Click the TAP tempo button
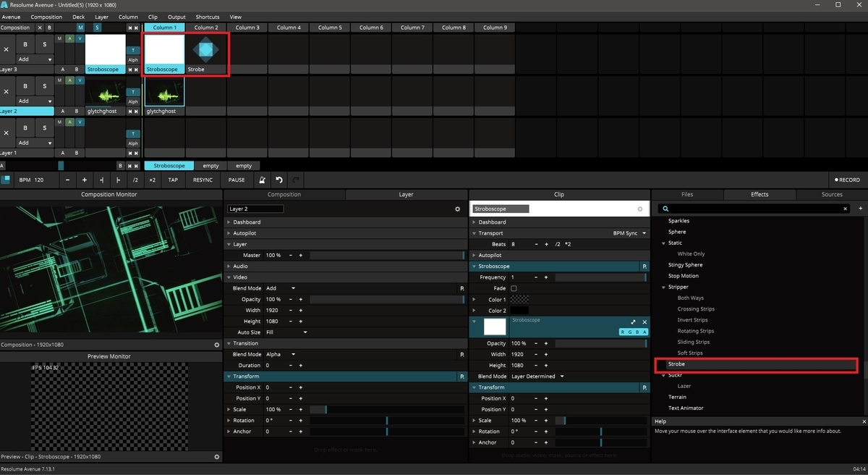This screenshot has height=475, width=868. pos(173,180)
